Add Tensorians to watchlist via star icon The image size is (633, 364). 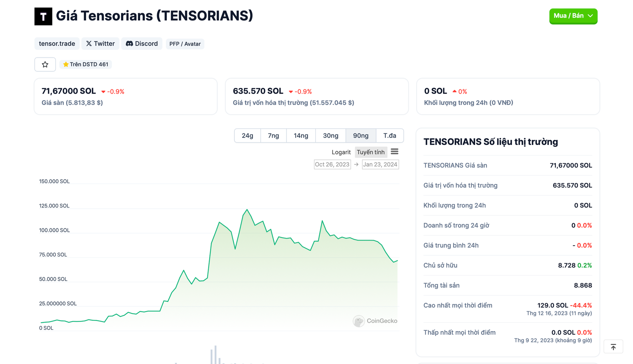click(x=45, y=64)
